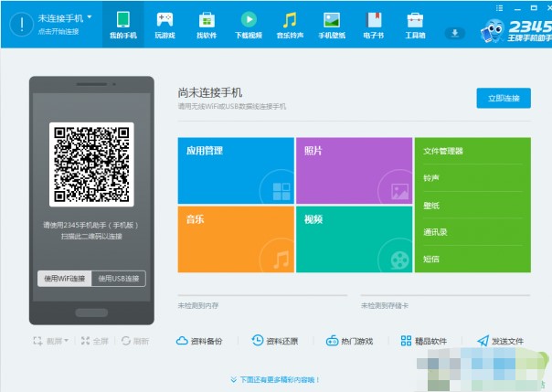Viewport: 552px width, 392px height.
Task: Click the 未检测到内存 storage bar
Action: pyautogui.click(x=262, y=295)
